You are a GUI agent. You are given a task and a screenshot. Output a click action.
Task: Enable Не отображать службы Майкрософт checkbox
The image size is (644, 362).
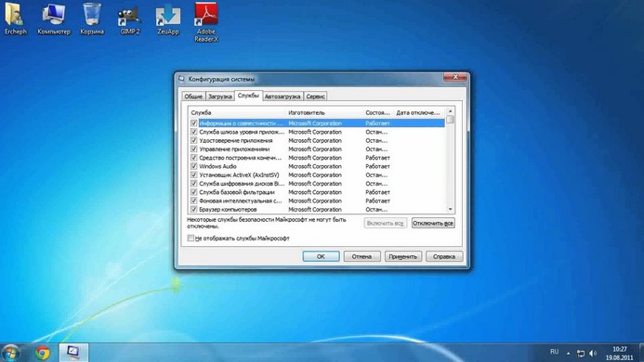pos(191,238)
